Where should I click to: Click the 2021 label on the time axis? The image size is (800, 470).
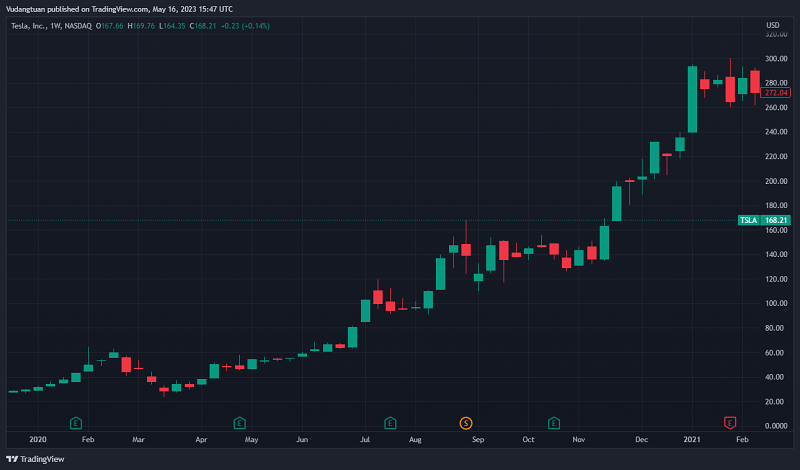pyautogui.click(x=691, y=439)
